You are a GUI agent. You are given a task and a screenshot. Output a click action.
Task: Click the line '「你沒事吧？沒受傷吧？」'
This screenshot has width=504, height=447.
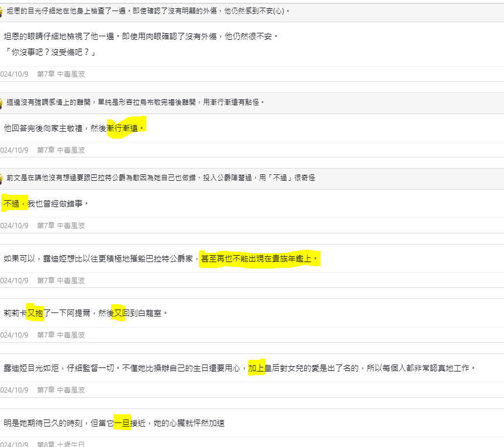(x=50, y=52)
